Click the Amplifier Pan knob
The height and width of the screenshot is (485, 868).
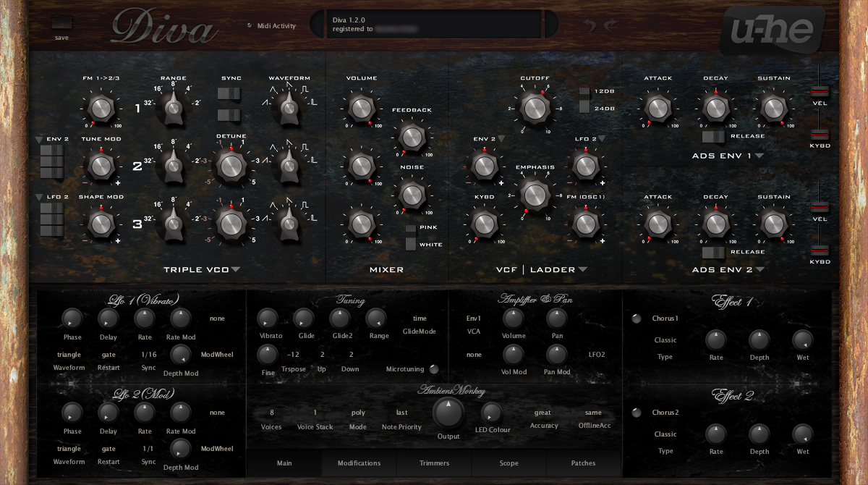pyautogui.click(x=556, y=318)
